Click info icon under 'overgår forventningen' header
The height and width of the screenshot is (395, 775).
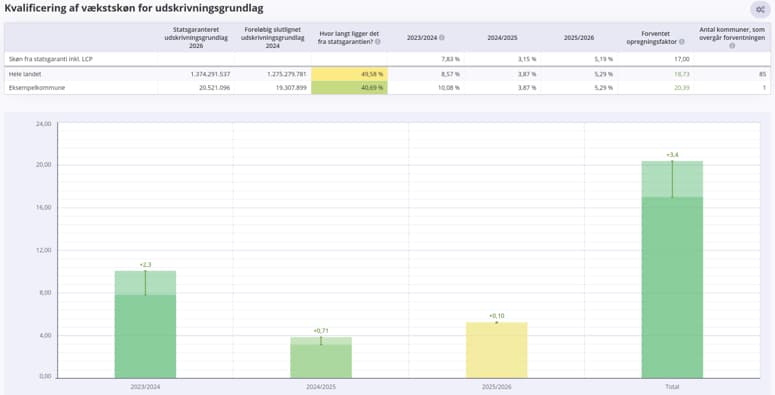click(732, 45)
